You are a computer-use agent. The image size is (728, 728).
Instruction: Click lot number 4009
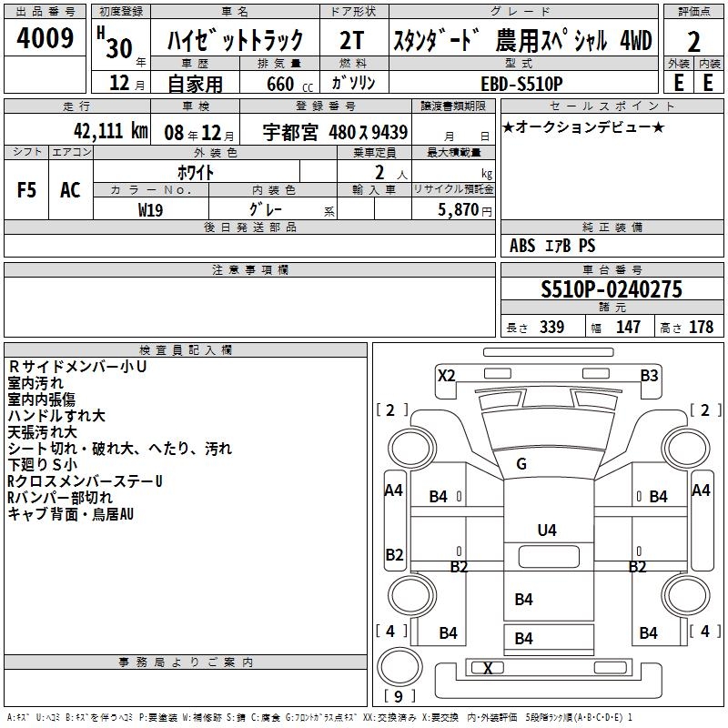[x=45, y=39]
